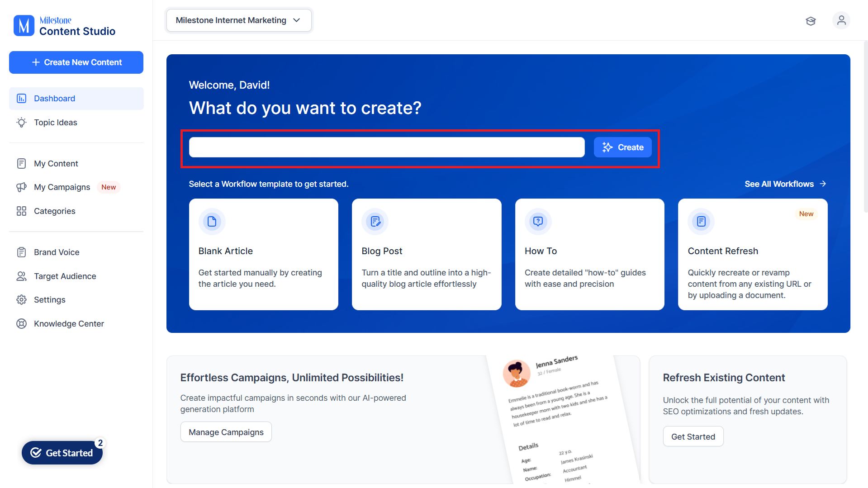Click the Effortless Campaigns heading
Screen dimensions: 868x488
click(292, 378)
